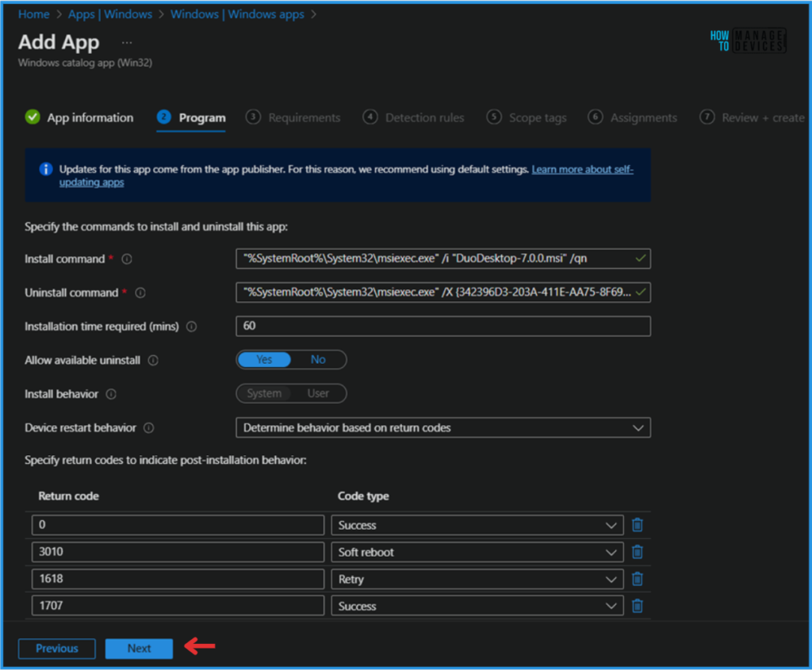Switch to the Requirements step

[293, 118]
